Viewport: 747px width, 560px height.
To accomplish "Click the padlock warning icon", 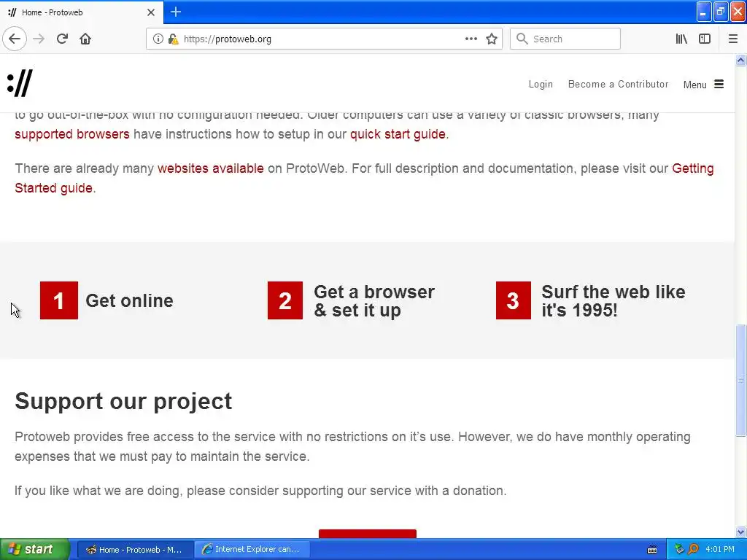I will [x=173, y=39].
